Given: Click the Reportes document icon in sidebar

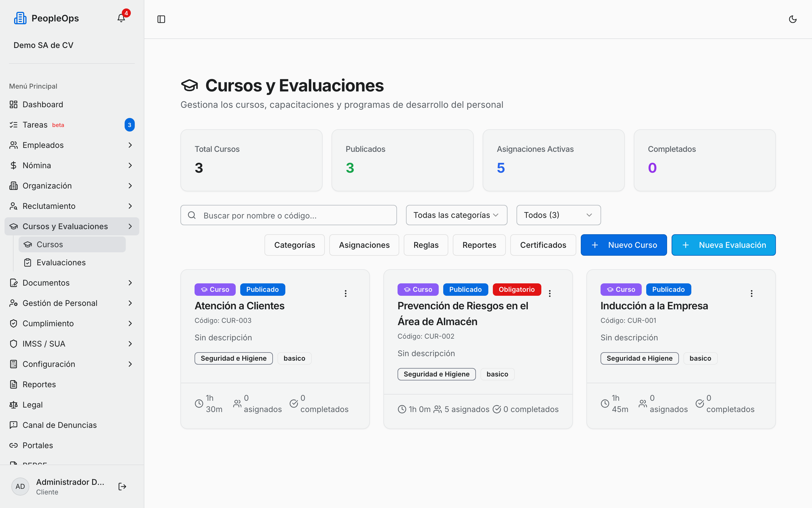Looking at the screenshot, I should 14,384.
